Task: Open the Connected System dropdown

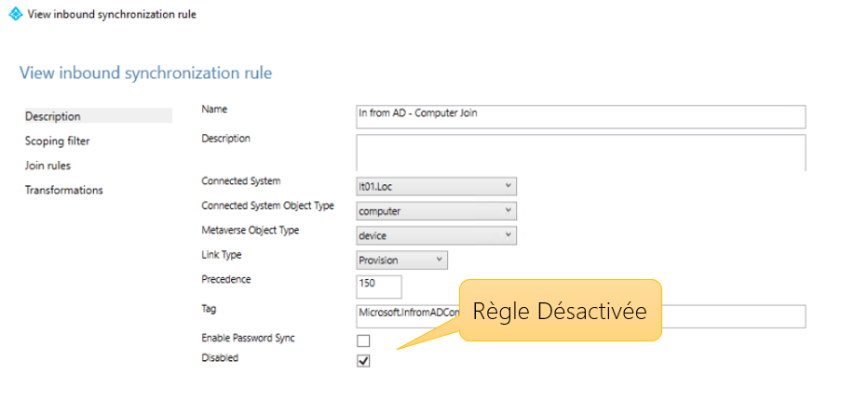Action: coord(436,187)
